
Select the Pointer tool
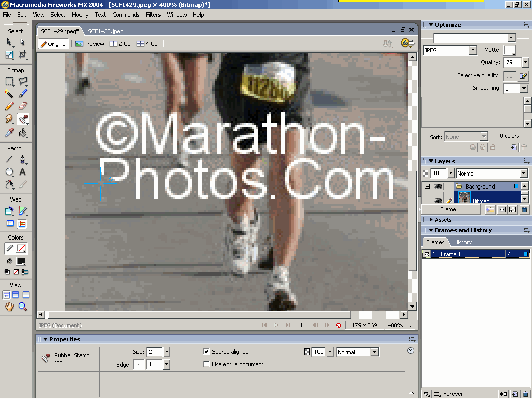pos(9,42)
